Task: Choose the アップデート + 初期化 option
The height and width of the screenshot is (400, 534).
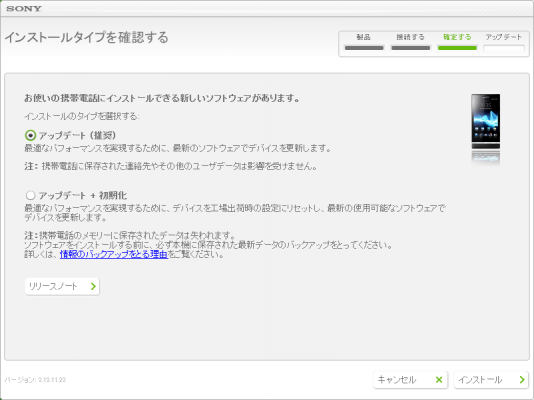Action: [30, 195]
